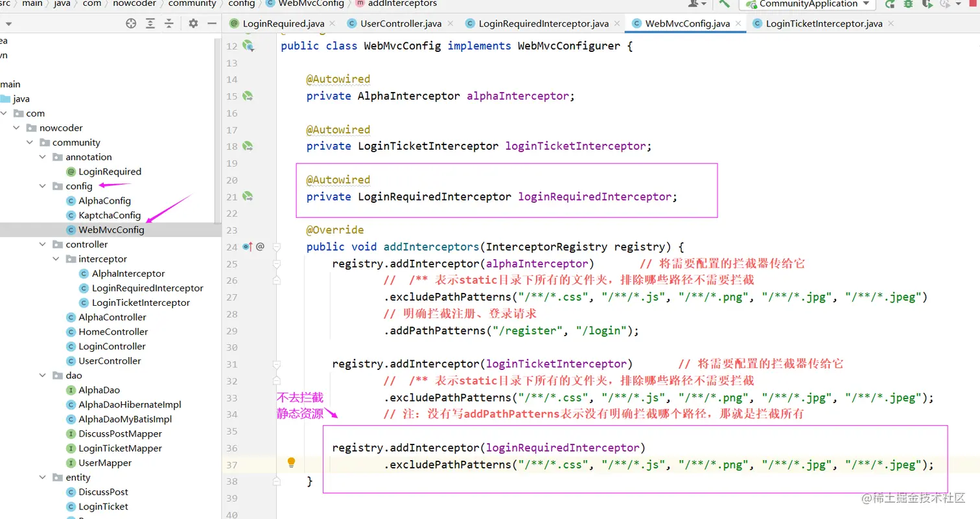Collapse the nowcoder package node
980x519 pixels.
point(17,128)
